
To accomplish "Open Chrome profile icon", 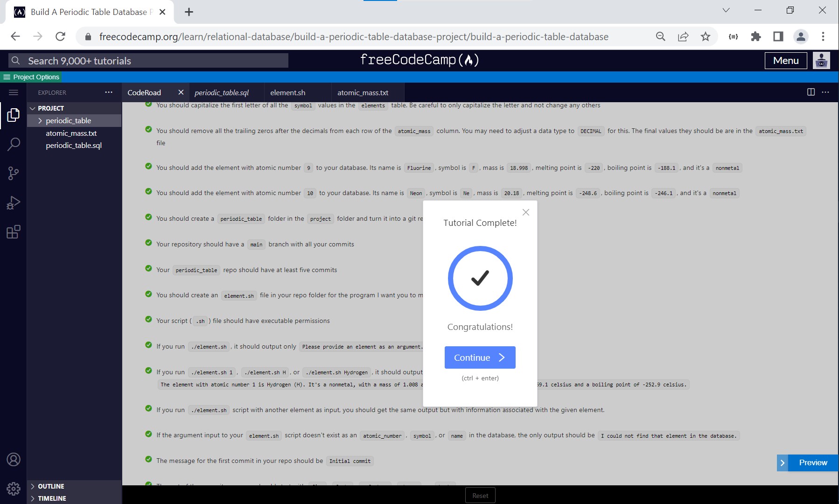I will tap(801, 36).
